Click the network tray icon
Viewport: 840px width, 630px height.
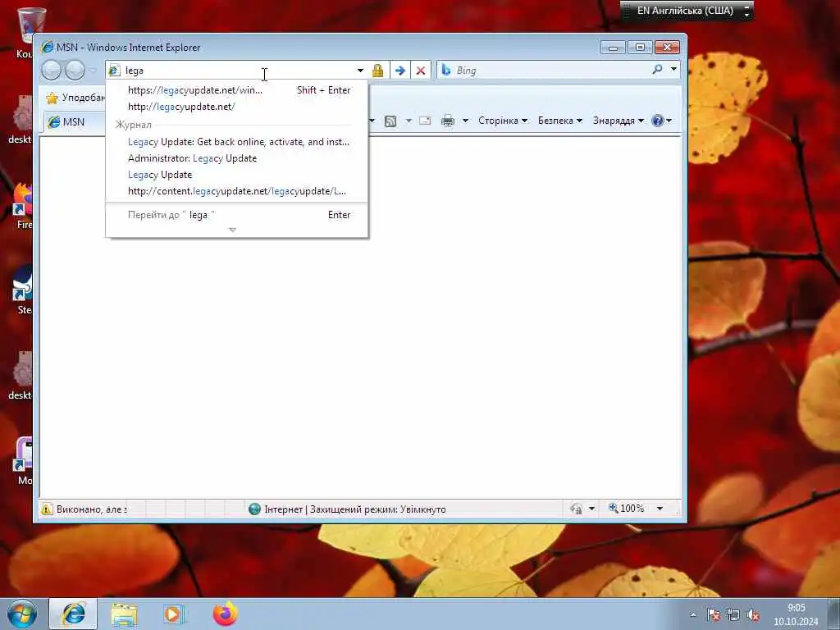tap(733, 615)
